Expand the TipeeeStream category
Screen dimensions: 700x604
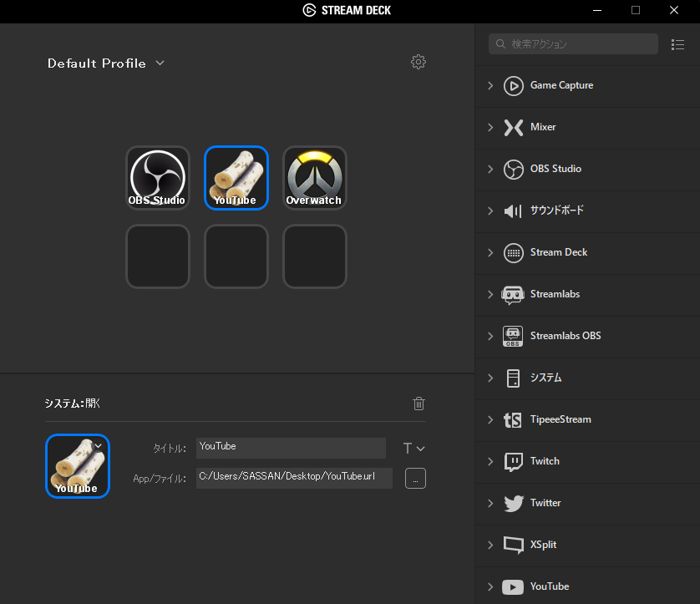click(x=490, y=419)
